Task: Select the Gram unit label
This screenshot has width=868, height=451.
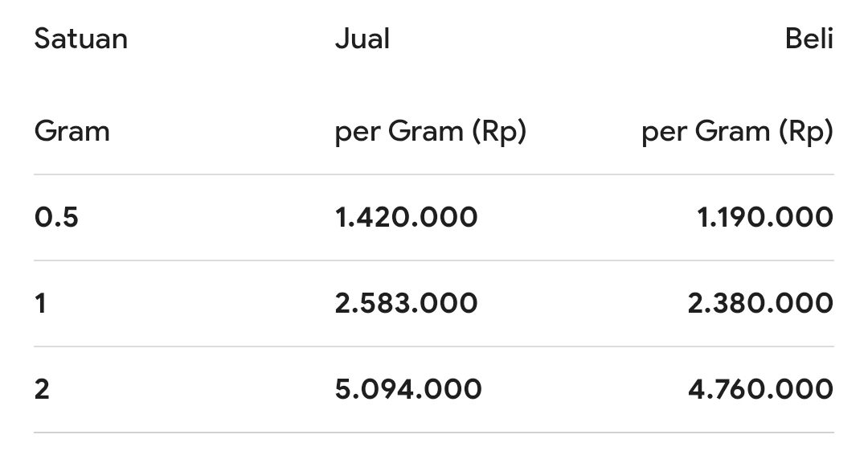Action: click(x=72, y=132)
